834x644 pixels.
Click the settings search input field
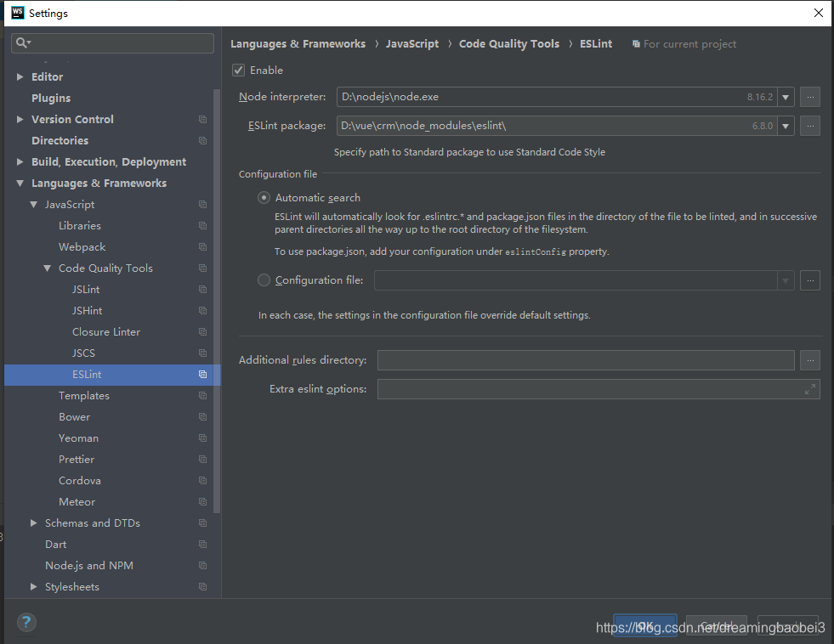click(113, 43)
